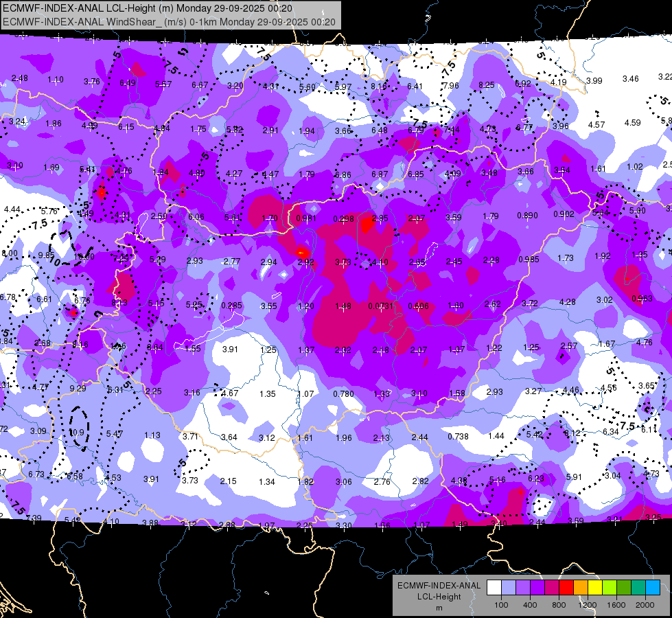This screenshot has height=618, width=672.
Task: Click the LCL-Height title line at top
Action: point(148,8)
